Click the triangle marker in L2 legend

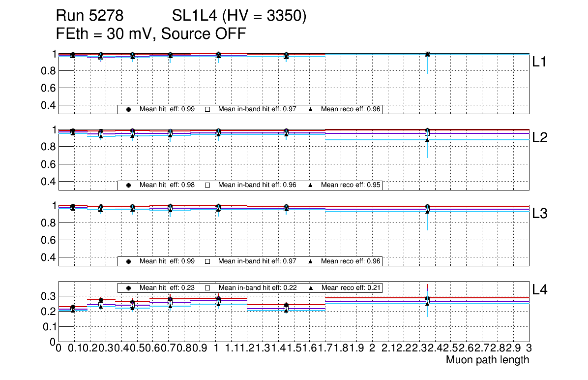[x=311, y=185]
